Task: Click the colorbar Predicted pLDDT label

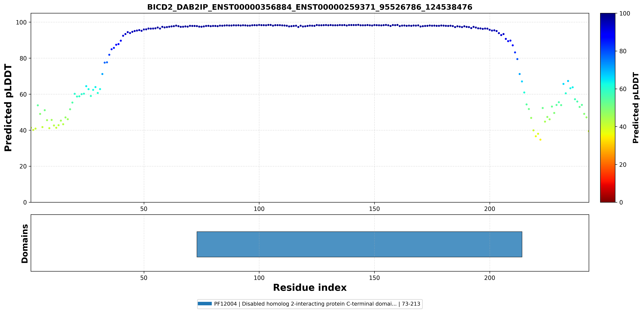Action: point(635,108)
